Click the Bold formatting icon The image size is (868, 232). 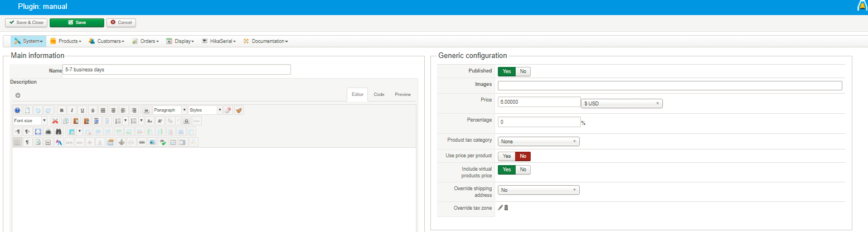(x=61, y=110)
